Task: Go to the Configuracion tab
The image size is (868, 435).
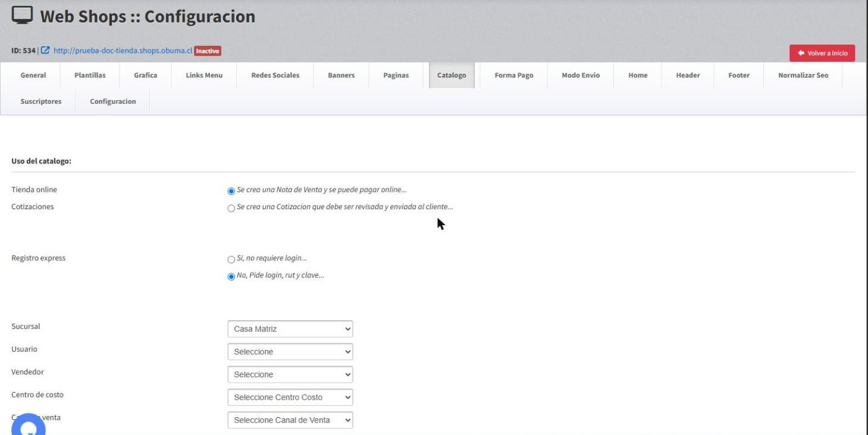Action: [113, 102]
